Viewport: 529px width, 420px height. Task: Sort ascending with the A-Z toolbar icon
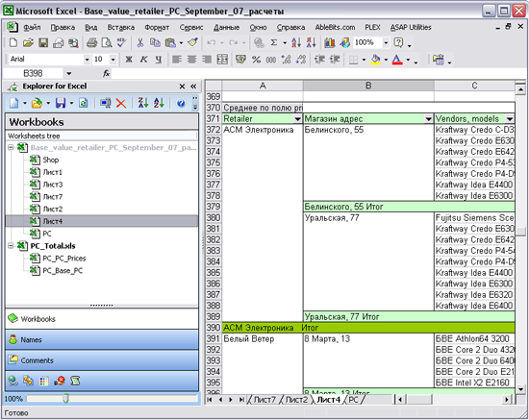296,43
